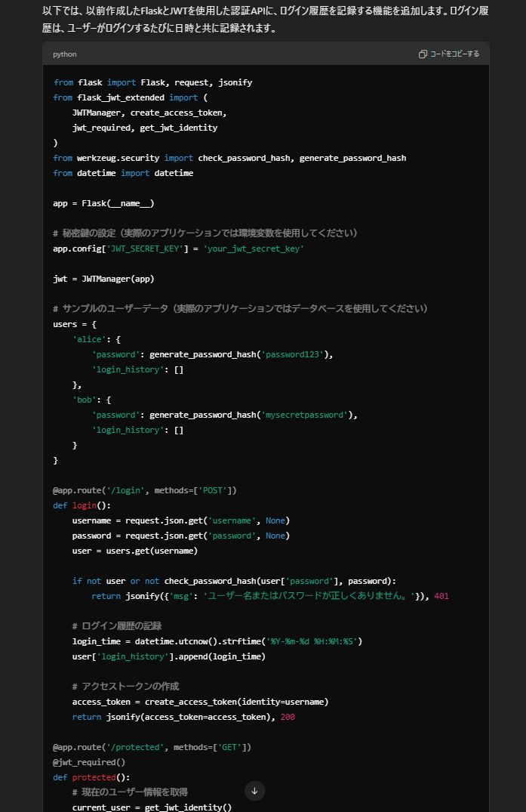The width and height of the screenshot is (526, 812).
Task: Click the # ログイン履歴の記録 comment
Action: click(117, 626)
